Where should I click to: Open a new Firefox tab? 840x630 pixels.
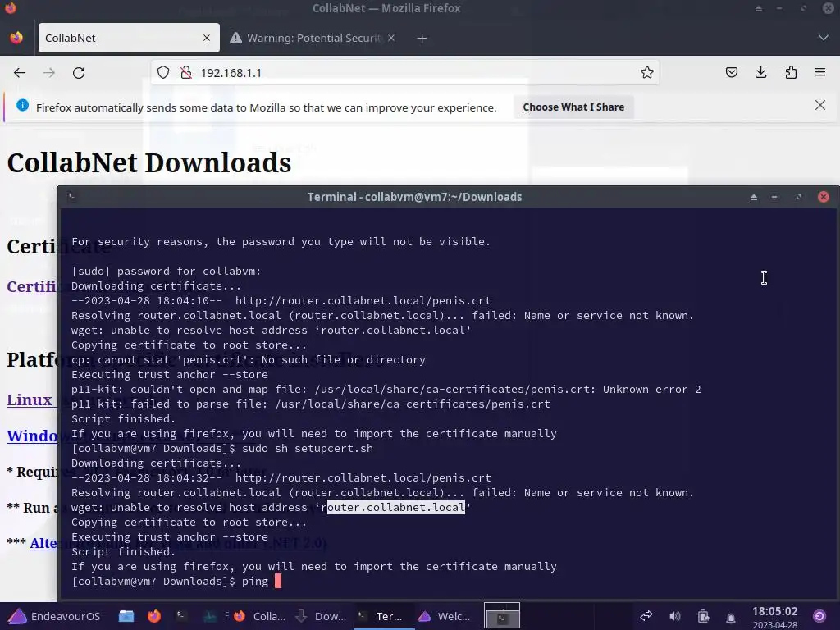pyautogui.click(x=422, y=38)
